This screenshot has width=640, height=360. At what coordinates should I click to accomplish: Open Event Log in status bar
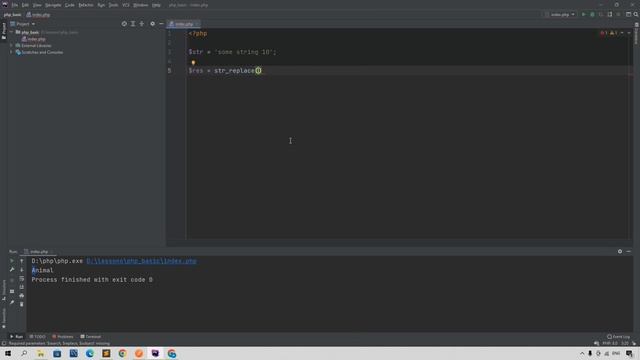(x=618, y=337)
